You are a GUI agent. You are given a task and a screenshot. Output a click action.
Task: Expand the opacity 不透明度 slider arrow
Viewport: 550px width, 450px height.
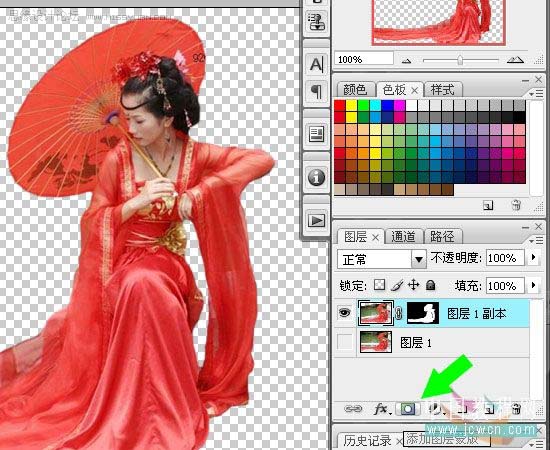click(534, 257)
